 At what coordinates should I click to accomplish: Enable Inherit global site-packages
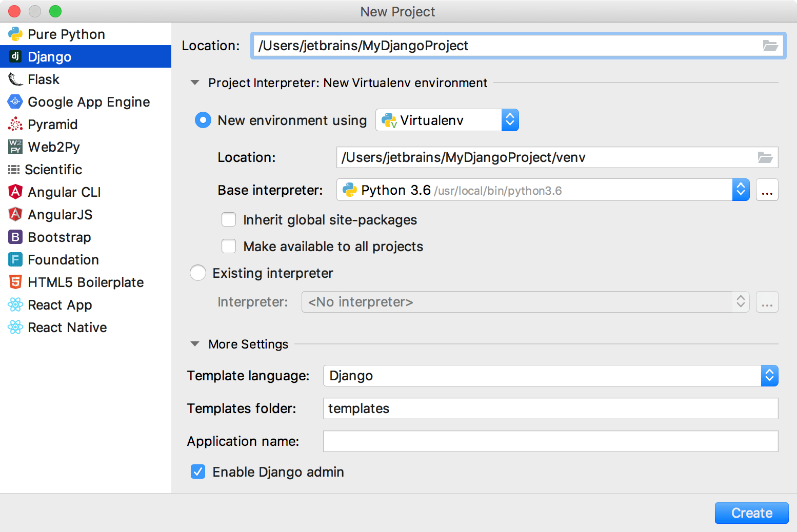tap(228, 219)
